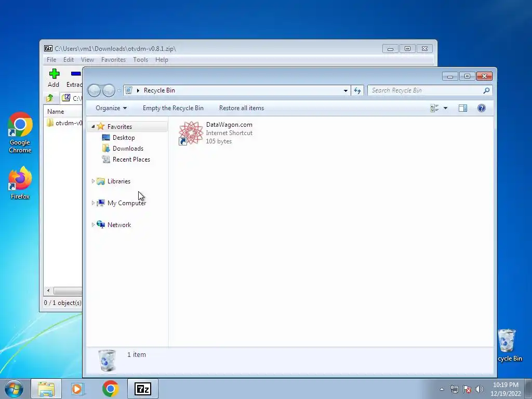Image resolution: width=532 pixels, height=399 pixels.
Task: Open the Organize dropdown
Action: tap(111, 108)
